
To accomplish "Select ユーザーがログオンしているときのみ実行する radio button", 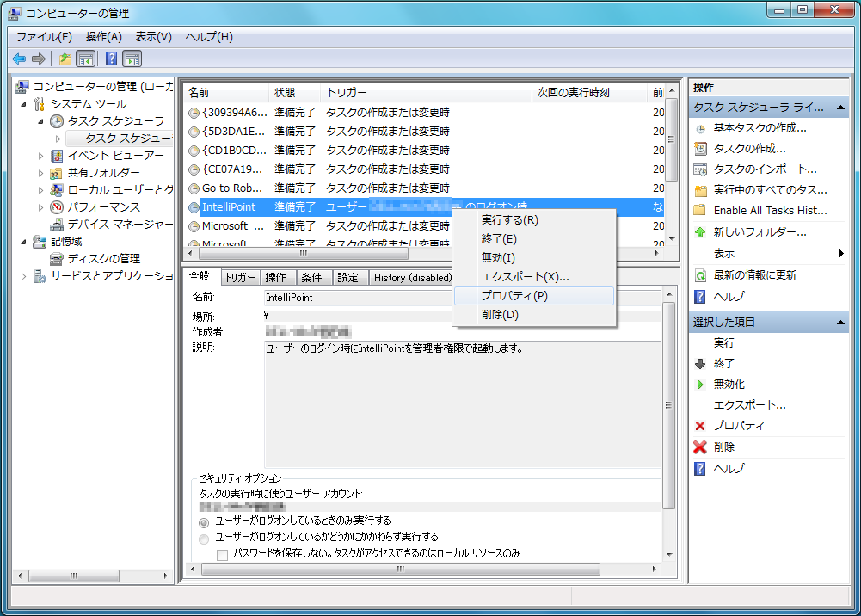I will (204, 522).
